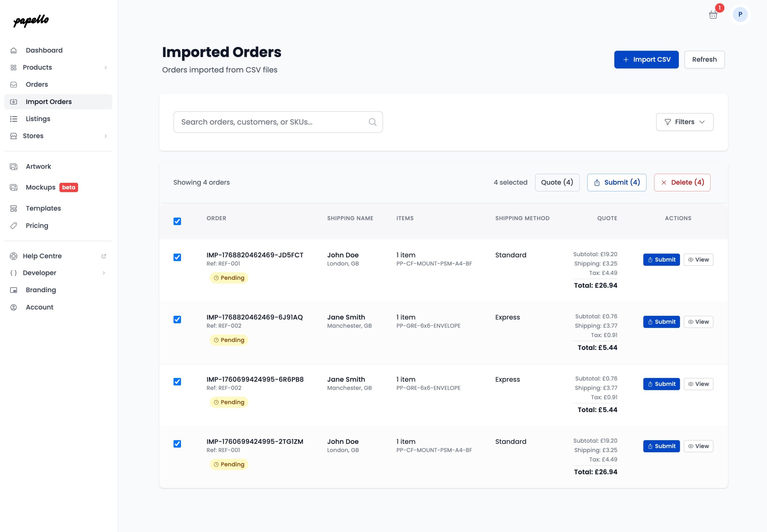Uncheck order IMP-1760699424995-2TG1ZM checkbox

pyautogui.click(x=177, y=444)
